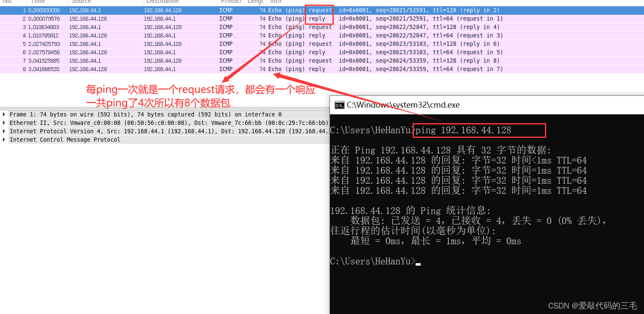The height and width of the screenshot is (314, 644).
Task: Click '正在 Ping 192.168.44.128 具有 32 字节的数据' line
Action: (441, 150)
